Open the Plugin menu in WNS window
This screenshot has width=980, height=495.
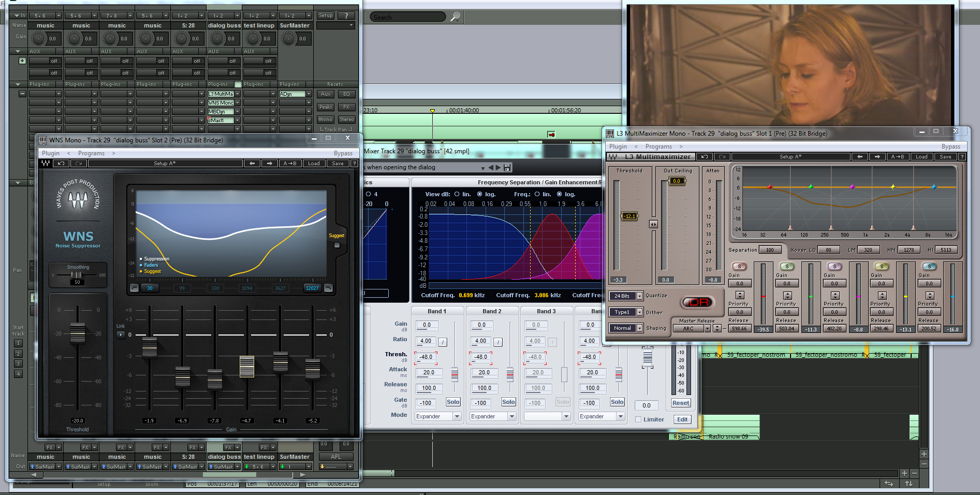point(51,153)
